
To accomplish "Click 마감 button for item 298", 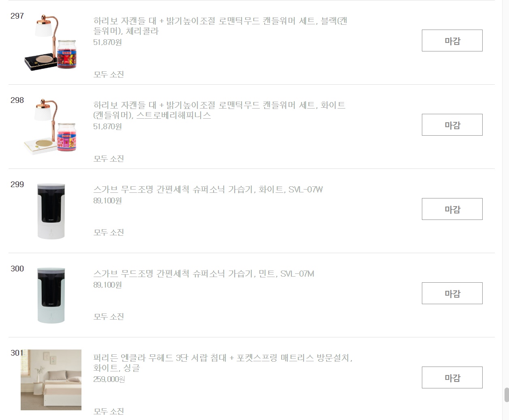I will [452, 125].
